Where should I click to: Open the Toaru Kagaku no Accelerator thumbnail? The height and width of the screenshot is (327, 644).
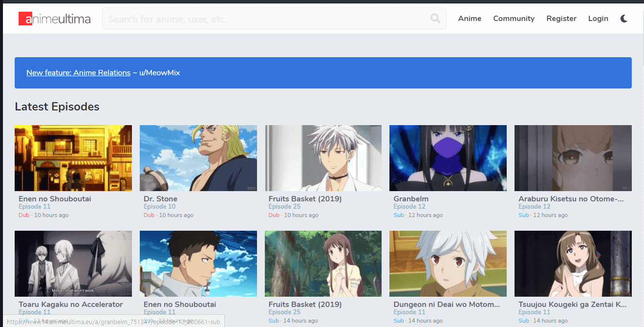coord(73,263)
